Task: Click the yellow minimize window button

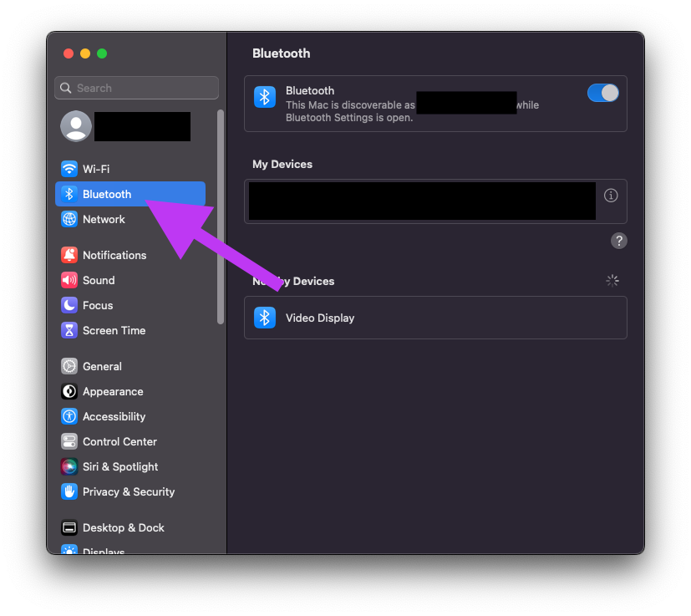Action: pos(85,53)
